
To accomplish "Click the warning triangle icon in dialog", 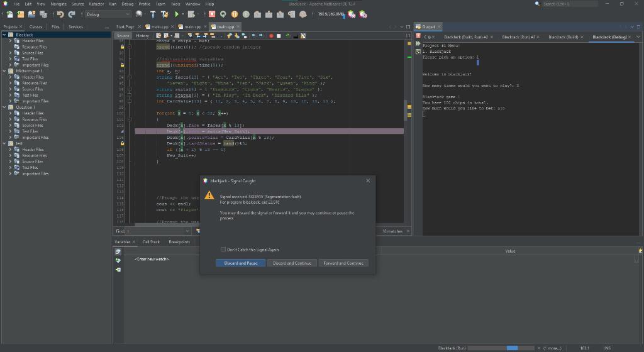I will point(209,195).
